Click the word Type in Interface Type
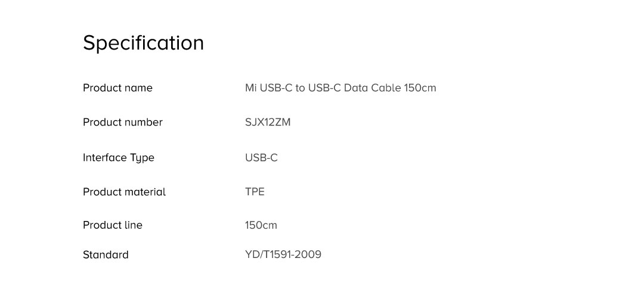This screenshot has width=644, height=298. [142, 158]
